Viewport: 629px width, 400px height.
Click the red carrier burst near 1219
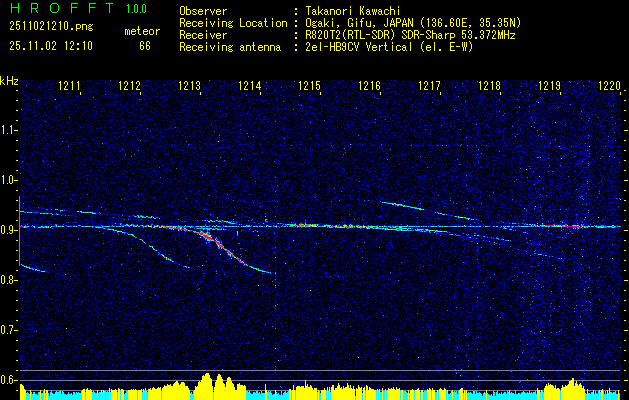[x=564, y=226]
